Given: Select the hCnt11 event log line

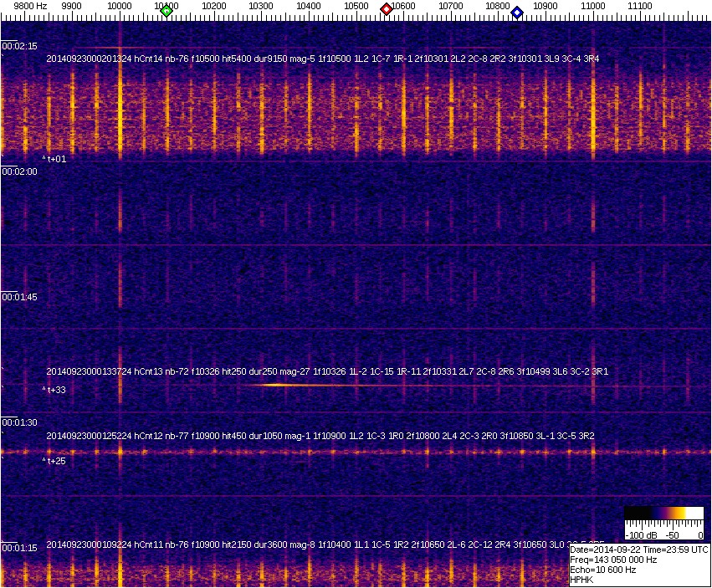Looking at the screenshot, I should 320,544.
